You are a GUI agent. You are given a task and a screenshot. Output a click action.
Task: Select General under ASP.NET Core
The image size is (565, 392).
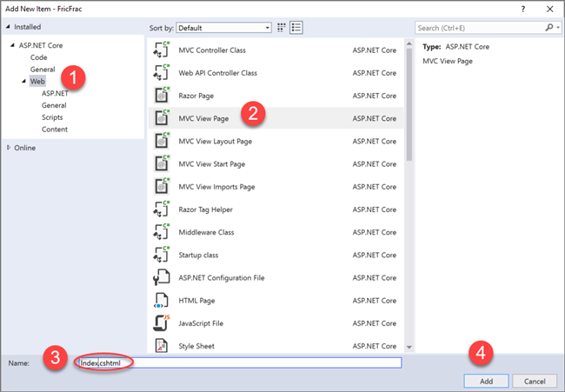pos(43,70)
